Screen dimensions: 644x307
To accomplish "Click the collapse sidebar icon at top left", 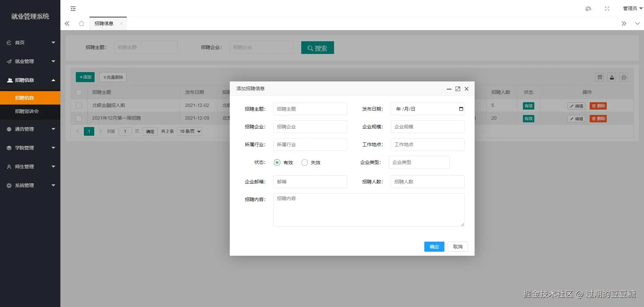I will point(73,9).
